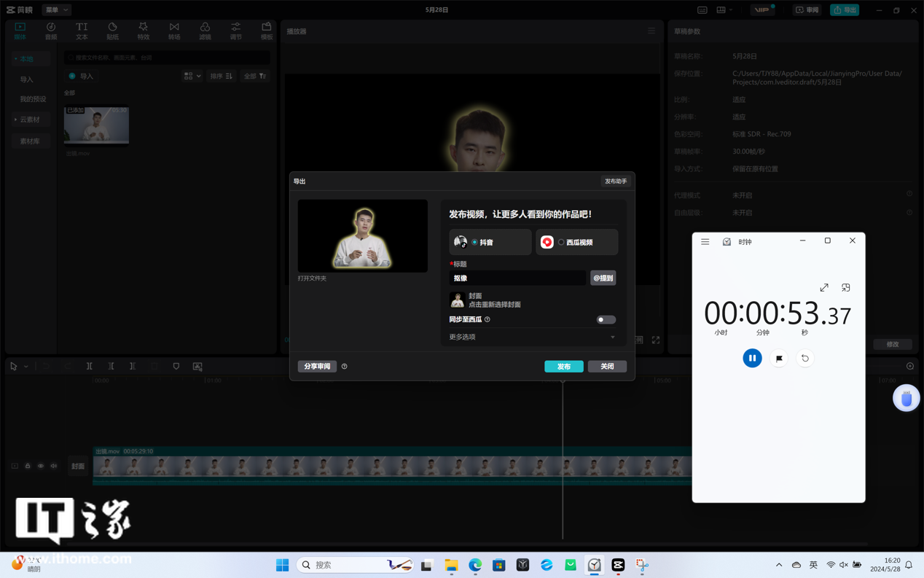This screenshot has height=578, width=924.
Task: Open the 菜单 dropdown in title bar
Action: coord(56,10)
